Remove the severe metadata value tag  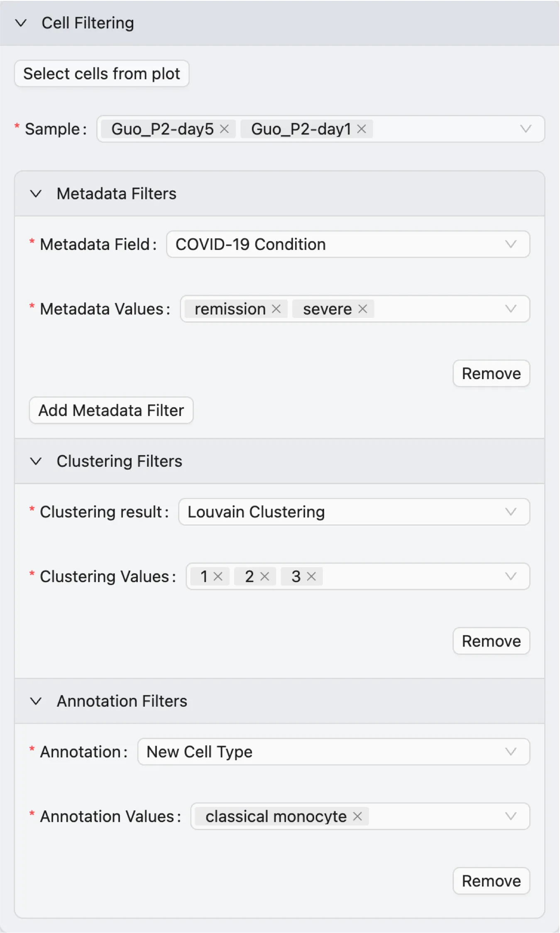coord(362,309)
